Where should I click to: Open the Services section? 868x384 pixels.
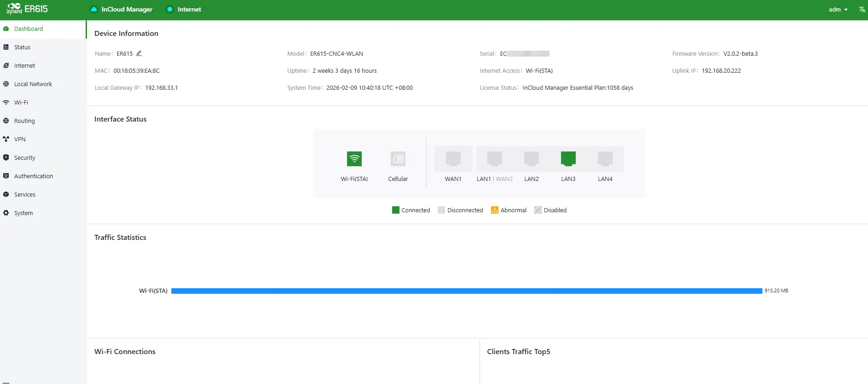[43, 194]
